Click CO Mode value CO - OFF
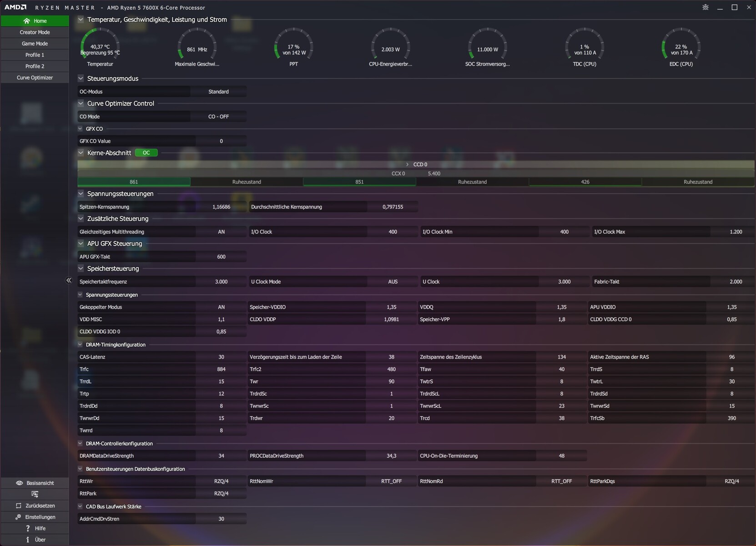 [x=219, y=116]
